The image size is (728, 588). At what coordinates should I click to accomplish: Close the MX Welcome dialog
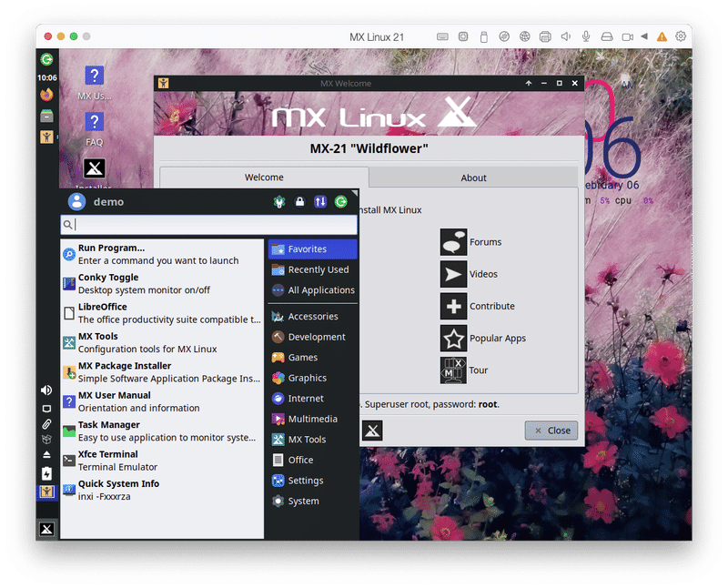pyautogui.click(x=551, y=431)
